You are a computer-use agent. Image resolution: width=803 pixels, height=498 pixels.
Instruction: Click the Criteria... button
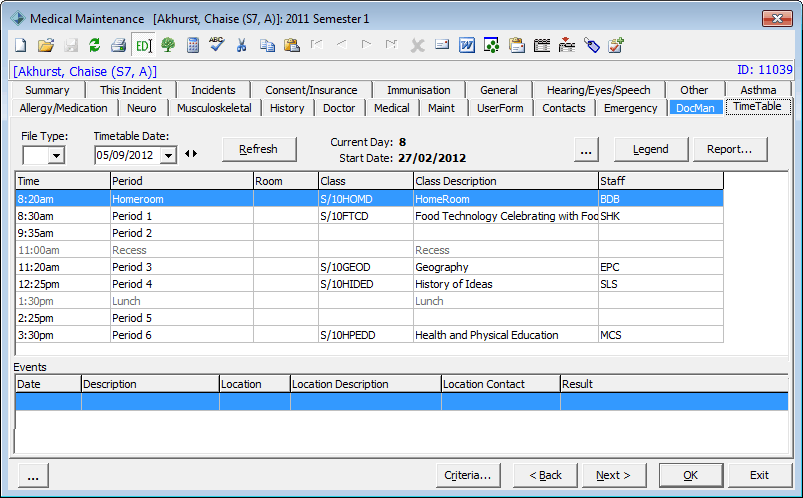pyautogui.click(x=468, y=475)
